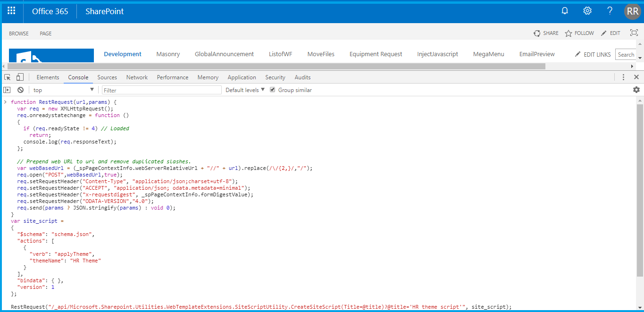
Task: Open the EmailPreview navigation link
Action: tap(537, 54)
